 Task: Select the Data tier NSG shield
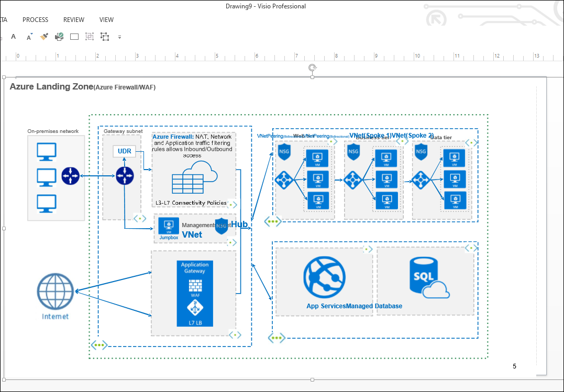[421, 152]
